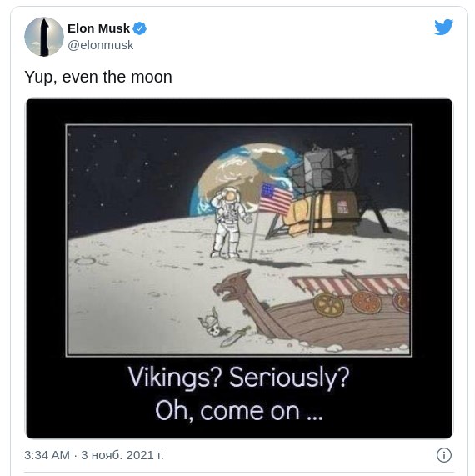Click the Twitter bird logo

click(x=443, y=27)
